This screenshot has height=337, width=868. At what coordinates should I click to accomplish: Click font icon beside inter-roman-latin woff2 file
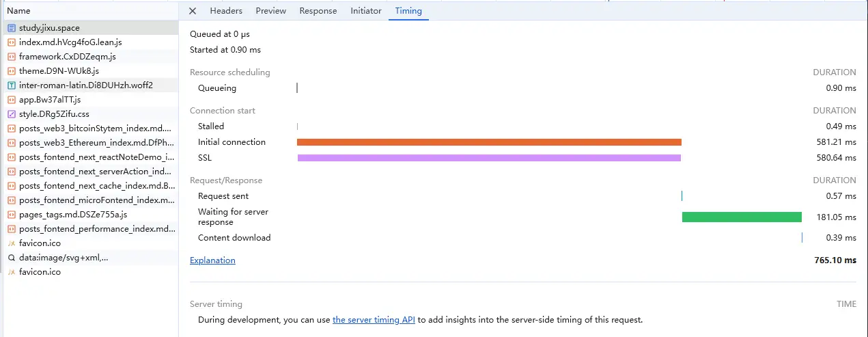pyautogui.click(x=12, y=85)
